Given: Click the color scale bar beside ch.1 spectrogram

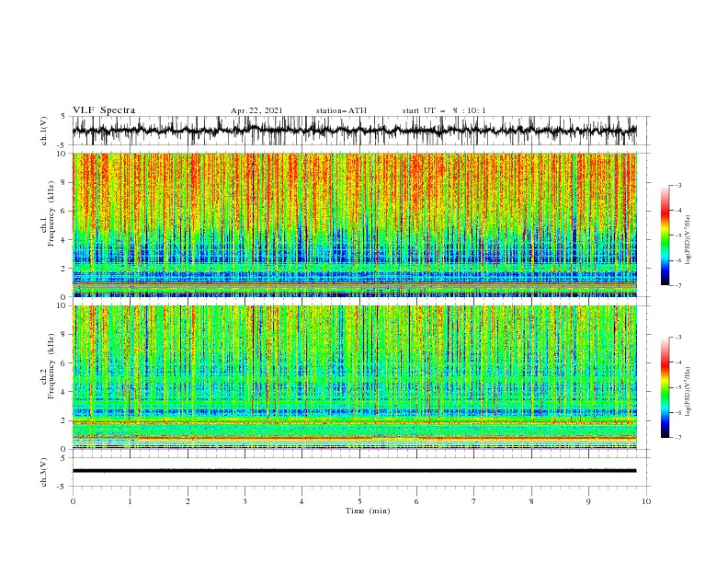Looking at the screenshot, I should (x=665, y=236).
